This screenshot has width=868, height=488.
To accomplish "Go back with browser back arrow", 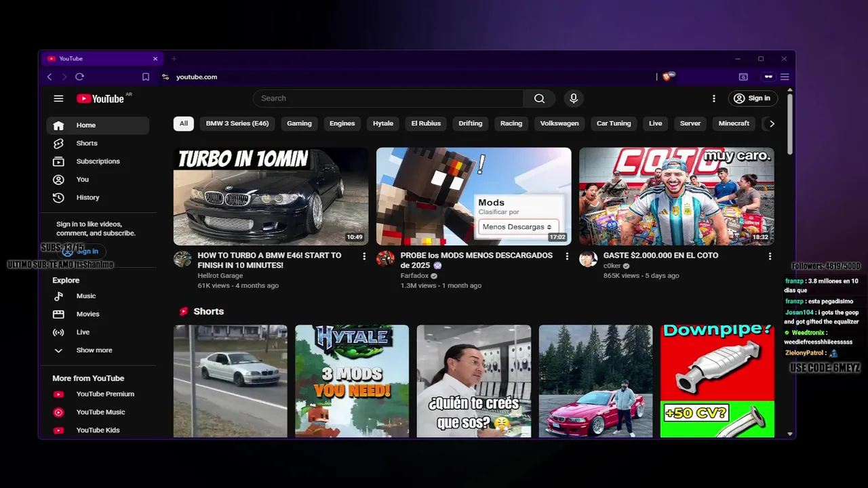I will (50, 77).
